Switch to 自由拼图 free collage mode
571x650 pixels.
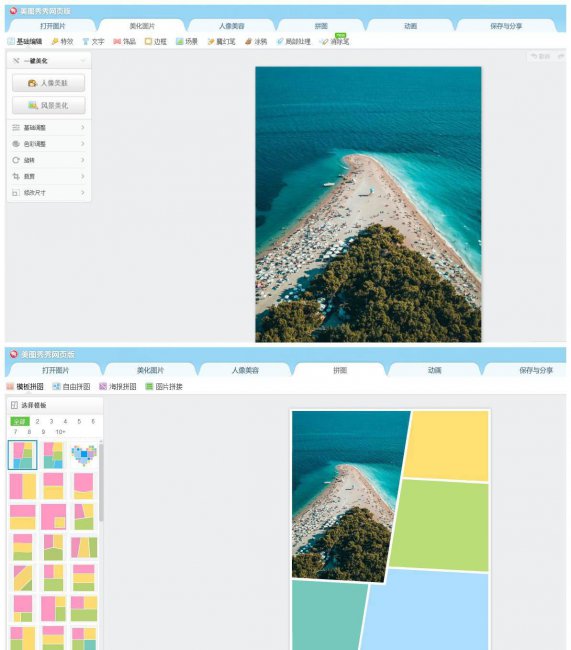click(x=71, y=386)
